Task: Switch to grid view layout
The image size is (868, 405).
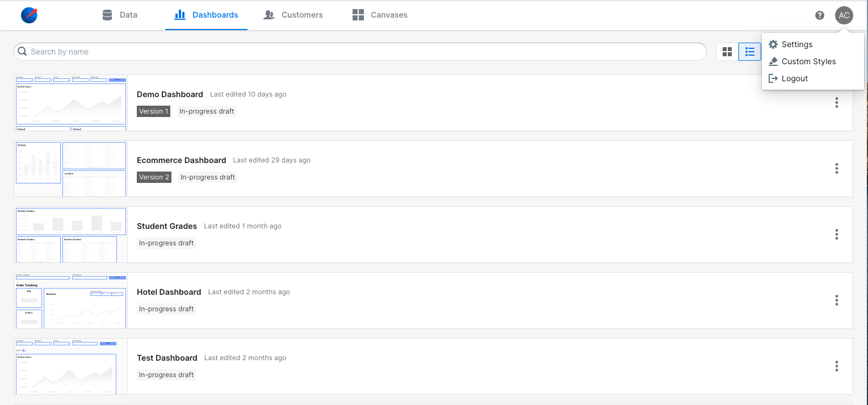Action: pyautogui.click(x=727, y=52)
